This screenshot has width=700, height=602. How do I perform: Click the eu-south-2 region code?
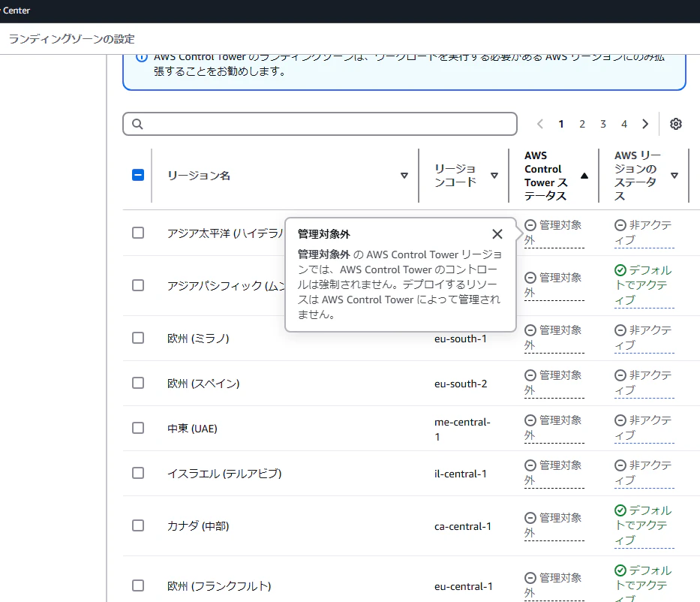461,384
